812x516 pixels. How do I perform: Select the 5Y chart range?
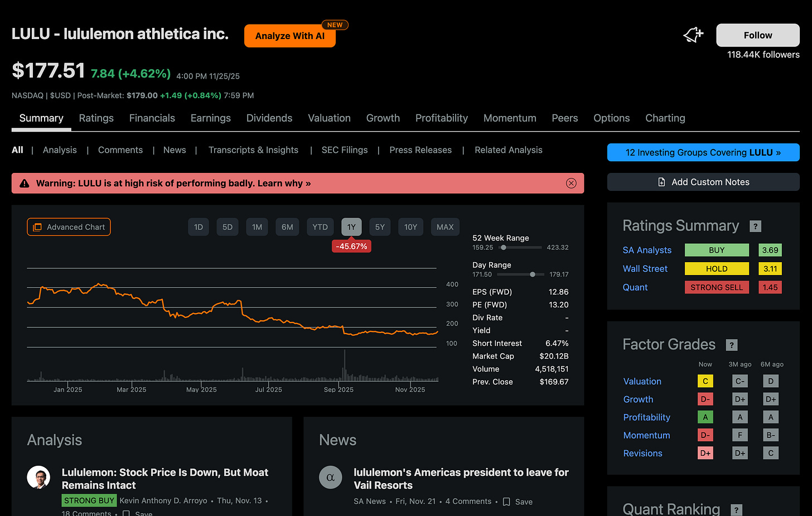pyautogui.click(x=380, y=227)
